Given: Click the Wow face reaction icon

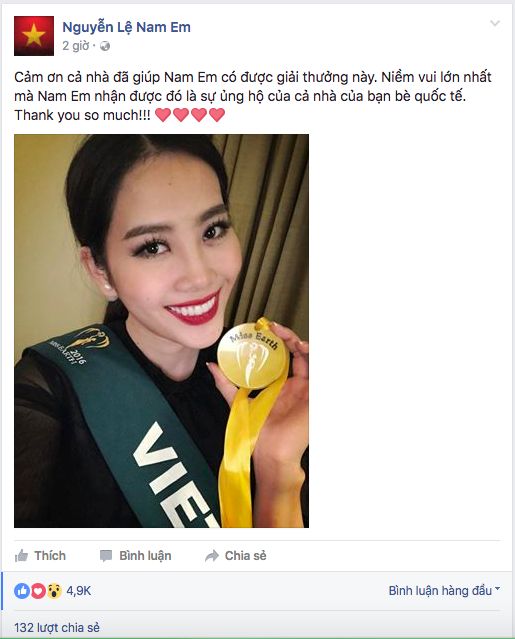Looking at the screenshot, I should point(54,591).
